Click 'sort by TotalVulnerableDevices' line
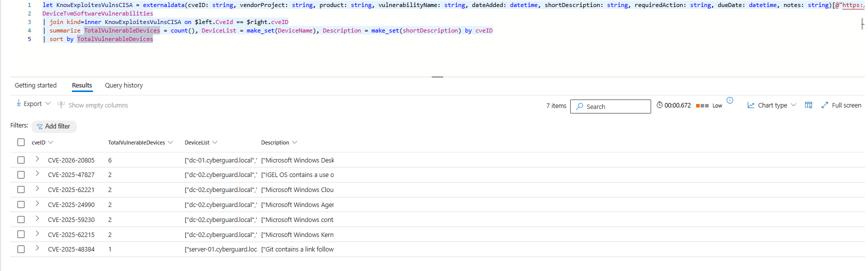 coord(98,39)
